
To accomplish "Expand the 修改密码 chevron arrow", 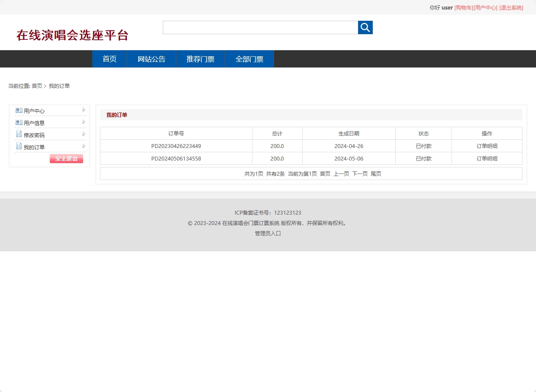I will click(83, 134).
